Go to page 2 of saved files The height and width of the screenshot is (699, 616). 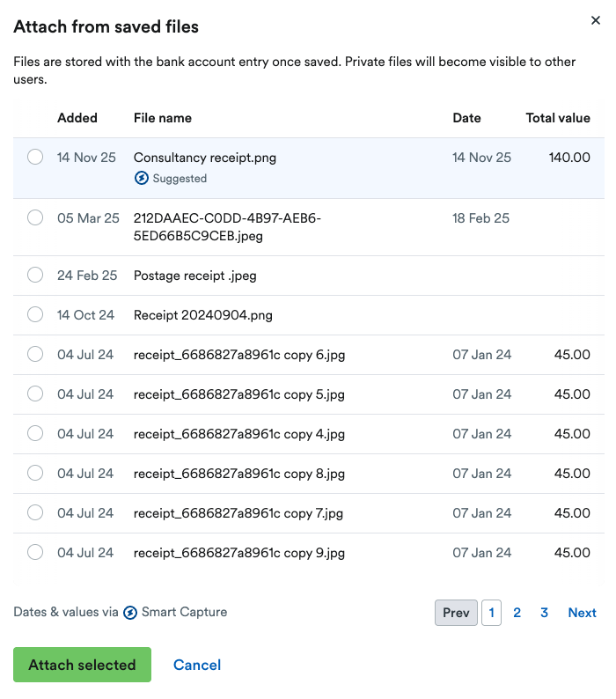tap(517, 613)
